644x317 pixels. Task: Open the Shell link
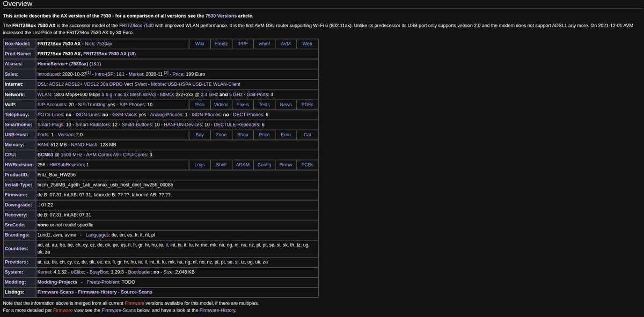221,165
